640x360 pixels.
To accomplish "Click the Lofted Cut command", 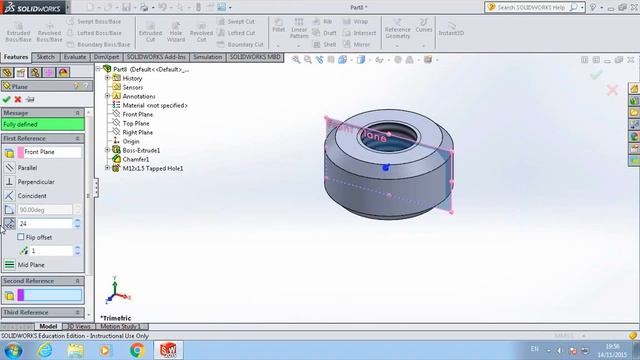I will [236, 33].
